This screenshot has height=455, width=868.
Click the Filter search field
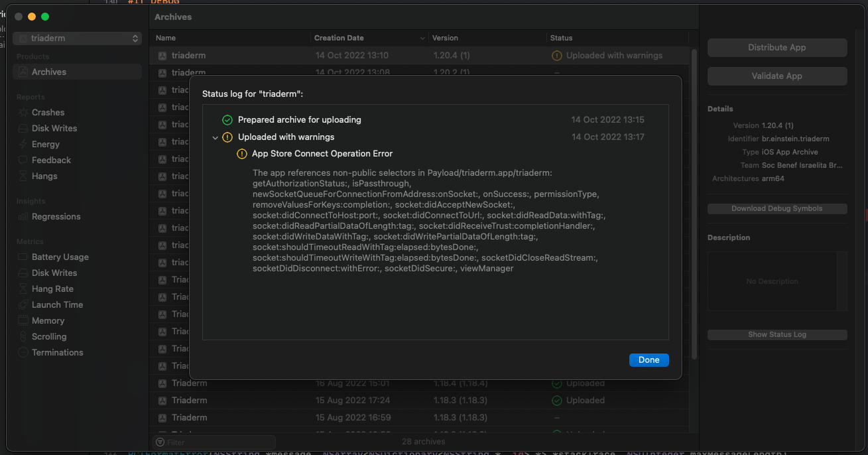[214, 442]
